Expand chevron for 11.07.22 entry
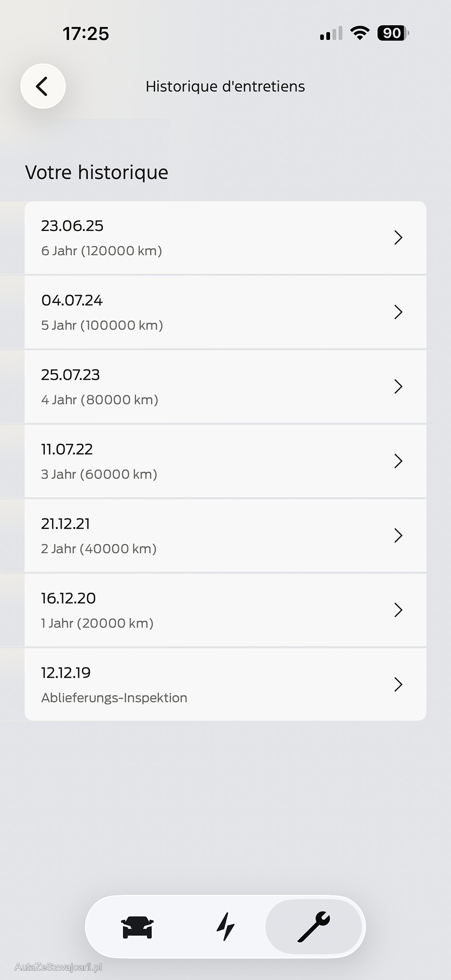The width and height of the screenshot is (451, 980). click(398, 461)
